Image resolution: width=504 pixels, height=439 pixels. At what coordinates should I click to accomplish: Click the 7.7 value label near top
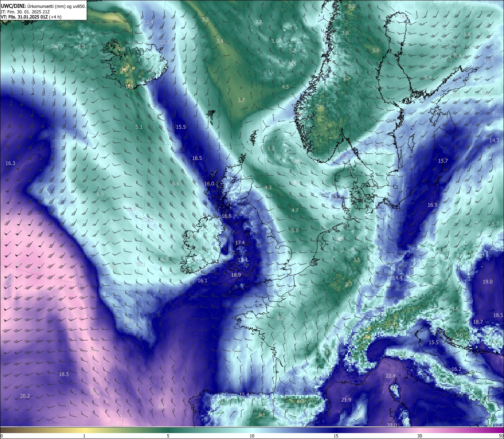[x=258, y=22]
